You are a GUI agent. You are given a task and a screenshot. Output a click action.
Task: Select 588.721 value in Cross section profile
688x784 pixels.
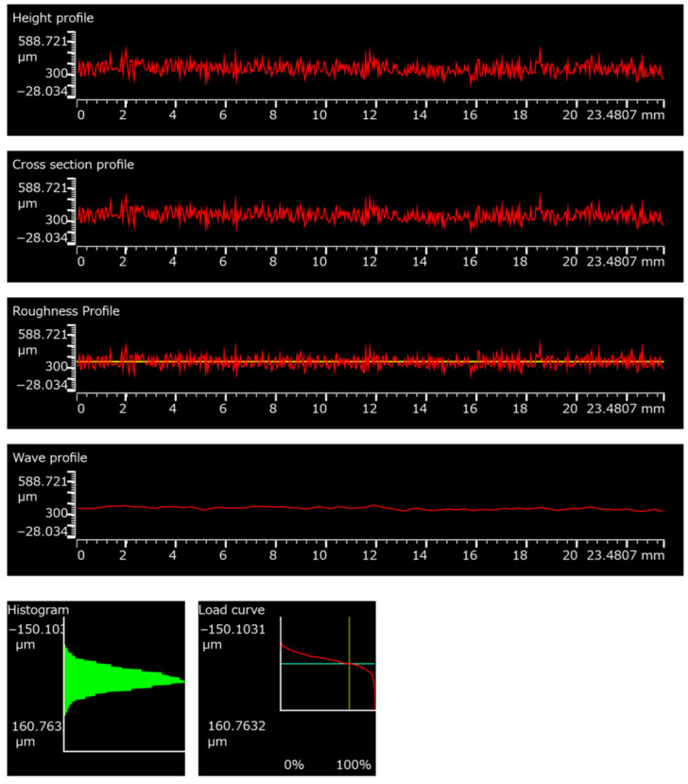click(x=43, y=187)
